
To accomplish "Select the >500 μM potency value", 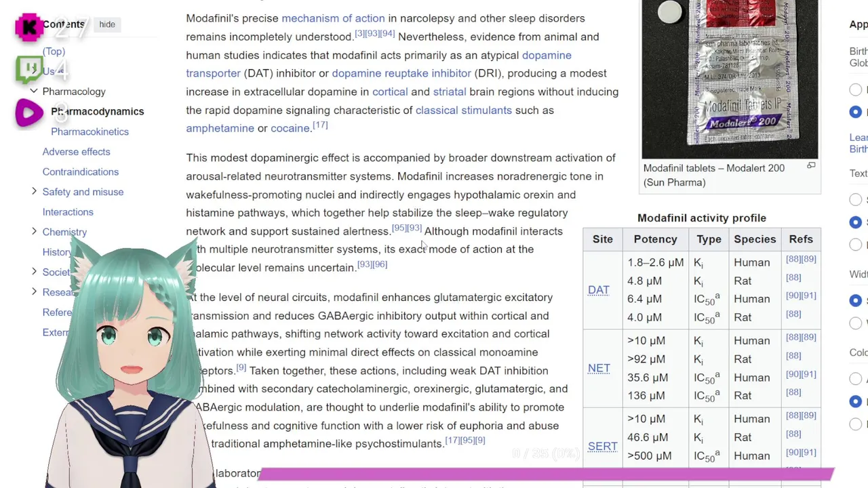I will click(x=650, y=455).
